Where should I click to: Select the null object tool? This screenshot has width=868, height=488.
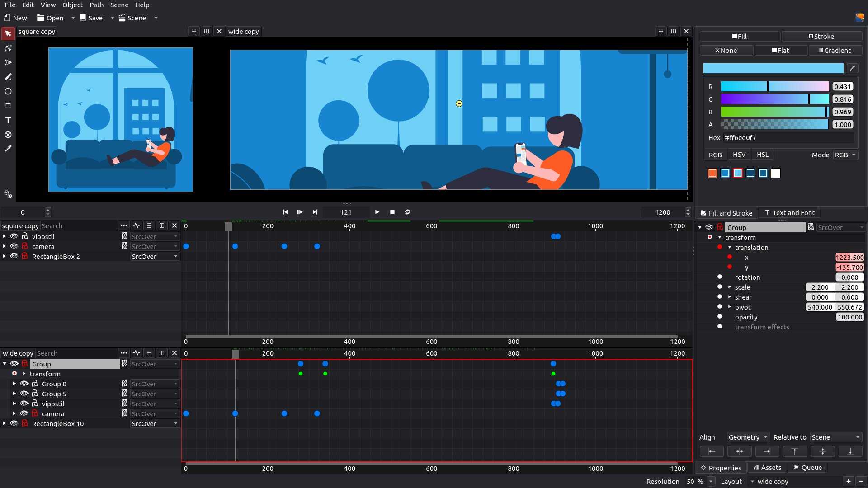pyautogui.click(x=8, y=135)
